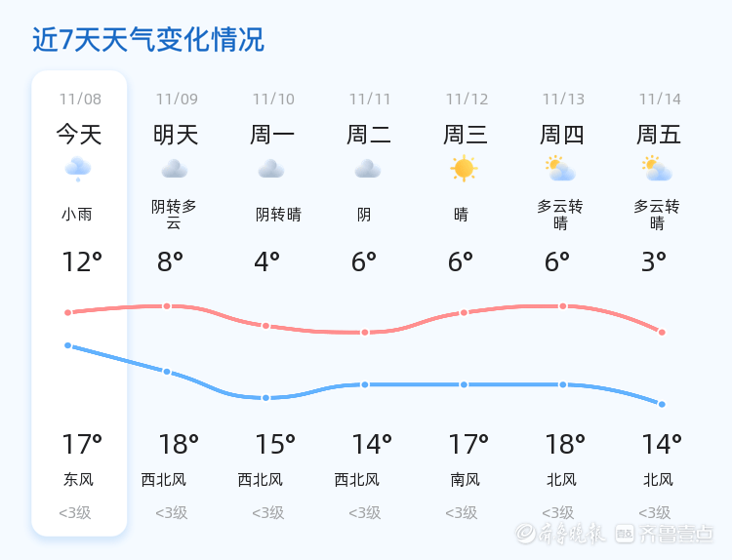732x560 pixels.
Task: Click the red high-temperature point for 11/14
Action: click(662, 333)
